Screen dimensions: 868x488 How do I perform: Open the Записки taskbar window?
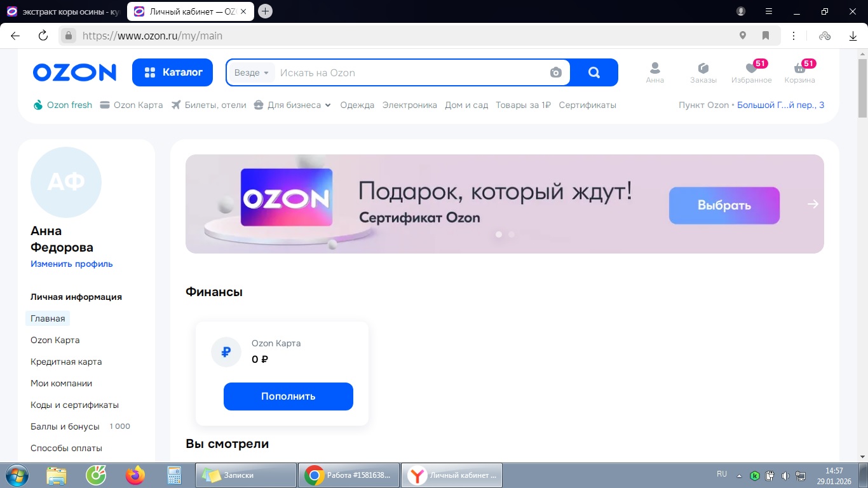point(247,475)
